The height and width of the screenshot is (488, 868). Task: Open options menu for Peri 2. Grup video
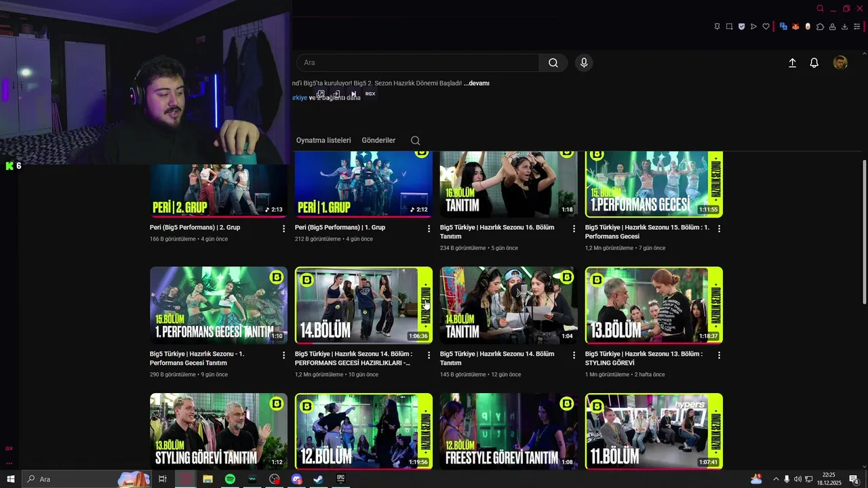click(283, 229)
